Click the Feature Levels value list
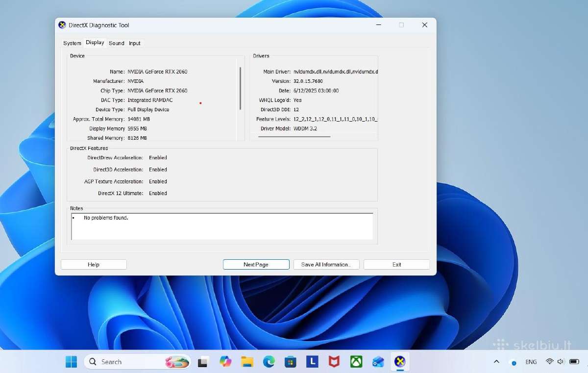This screenshot has width=588, height=373. 336,119
